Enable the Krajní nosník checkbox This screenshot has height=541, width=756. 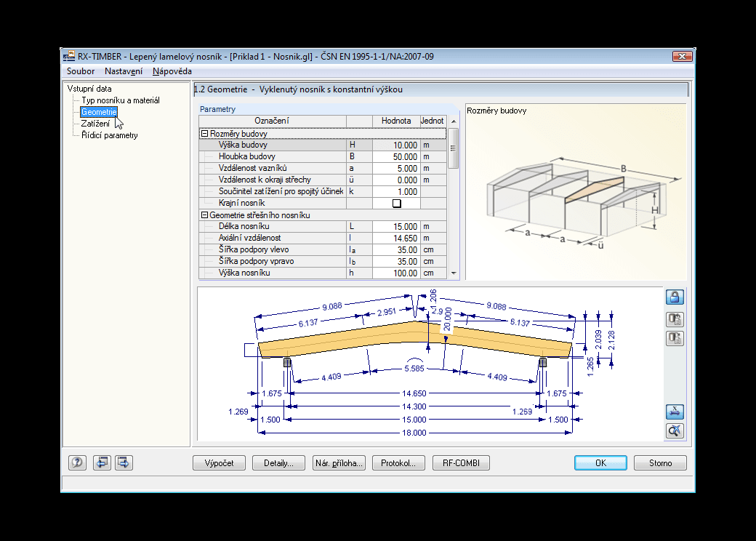click(x=396, y=204)
